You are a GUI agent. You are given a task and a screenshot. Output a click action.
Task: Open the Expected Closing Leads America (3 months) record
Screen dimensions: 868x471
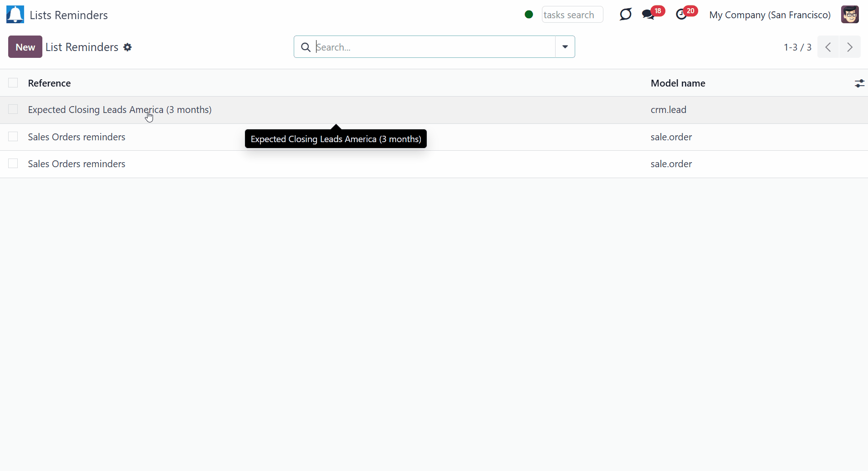[x=120, y=110]
